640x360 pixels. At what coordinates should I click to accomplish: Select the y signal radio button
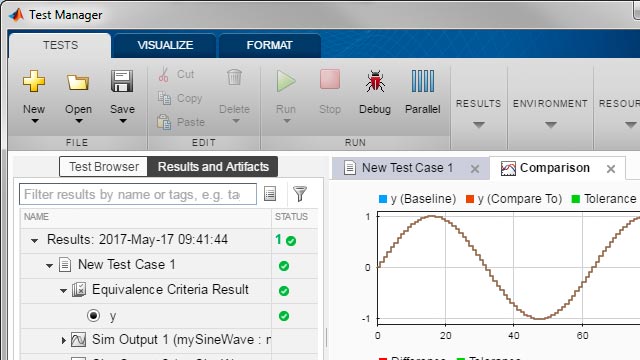point(93,316)
